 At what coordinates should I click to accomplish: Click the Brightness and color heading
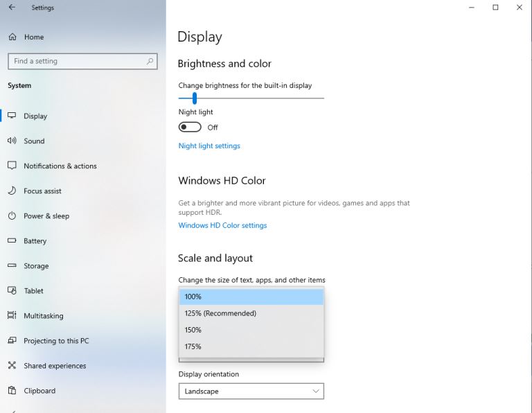(224, 64)
